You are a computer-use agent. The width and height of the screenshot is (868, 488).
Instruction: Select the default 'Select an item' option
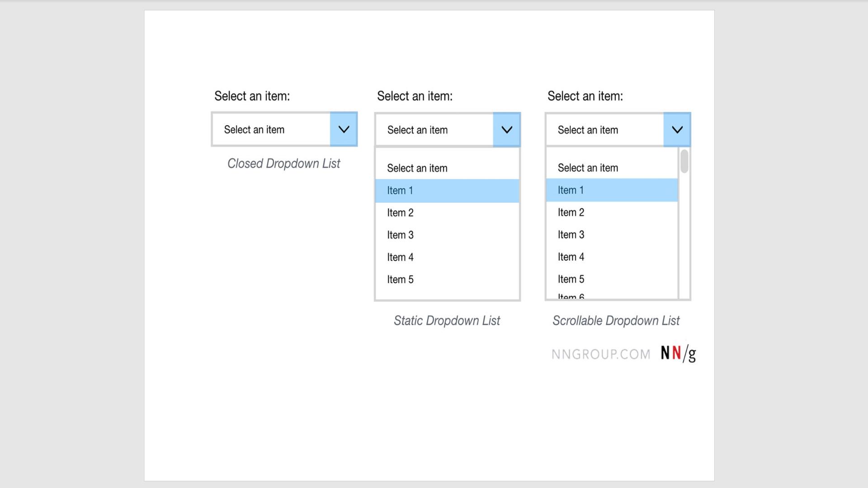click(447, 168)
